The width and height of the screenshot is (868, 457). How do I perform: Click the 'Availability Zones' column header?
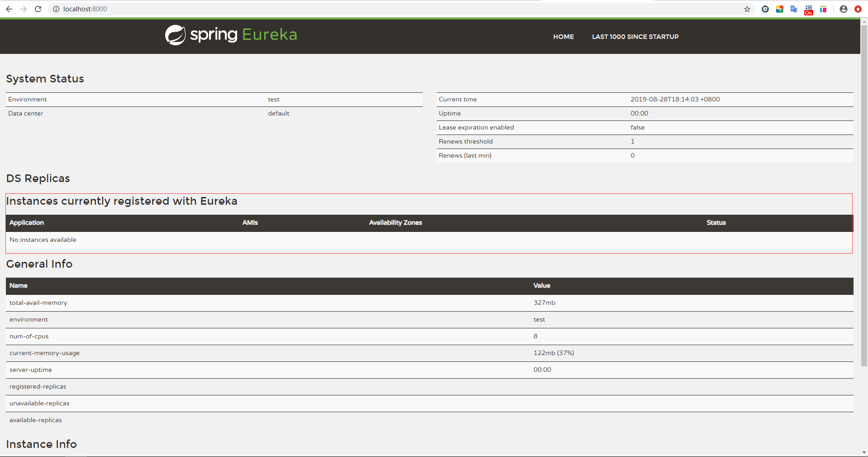(396, 222)
